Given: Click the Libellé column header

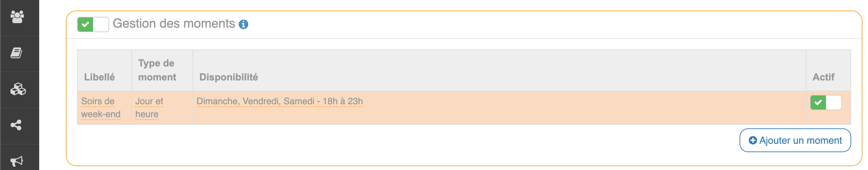Looking at the screenshot, I should point(99,77).
